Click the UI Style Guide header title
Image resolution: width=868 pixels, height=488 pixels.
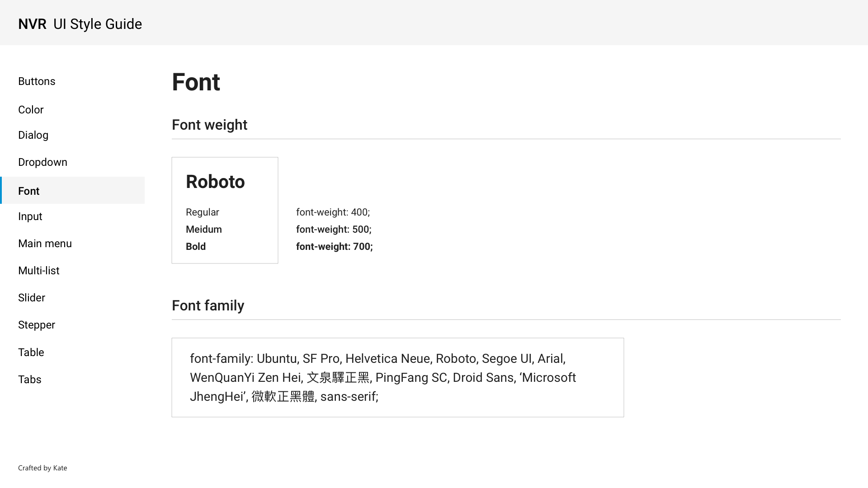pyautogui.click(x=98, y=24)
